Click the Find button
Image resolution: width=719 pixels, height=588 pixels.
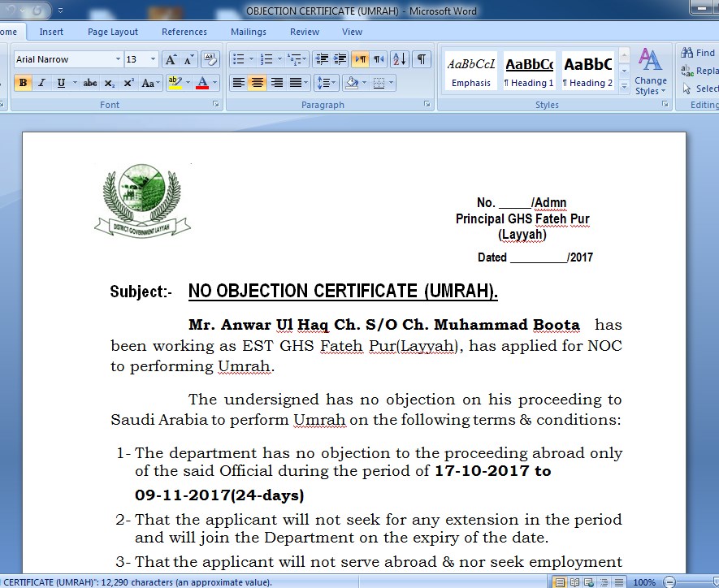coord(699,53)
